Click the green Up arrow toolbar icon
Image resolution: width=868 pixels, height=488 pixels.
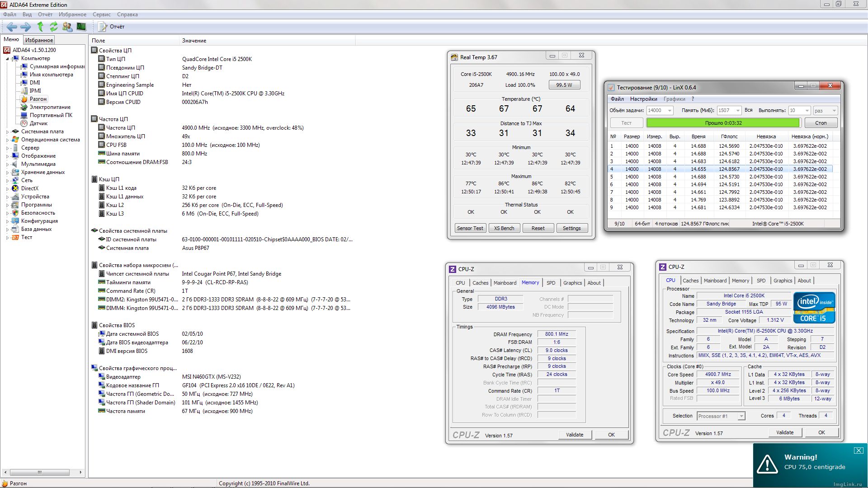point(40,27)
